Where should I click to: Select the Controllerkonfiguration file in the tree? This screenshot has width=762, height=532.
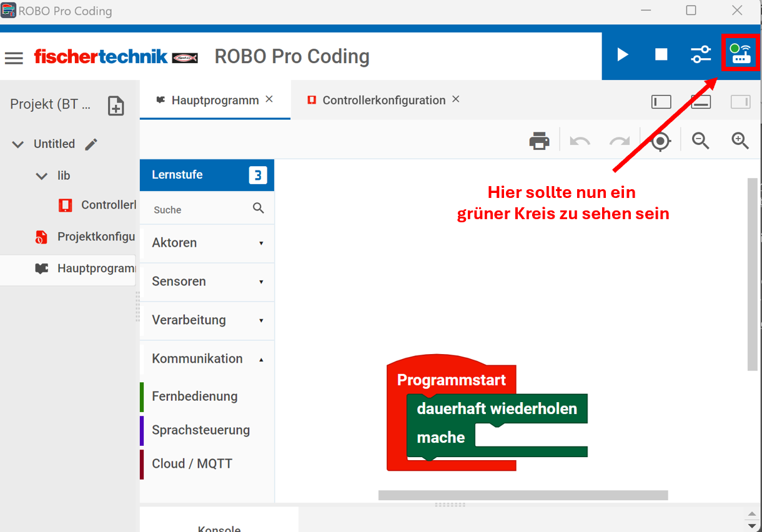click(x=97, y=205)
